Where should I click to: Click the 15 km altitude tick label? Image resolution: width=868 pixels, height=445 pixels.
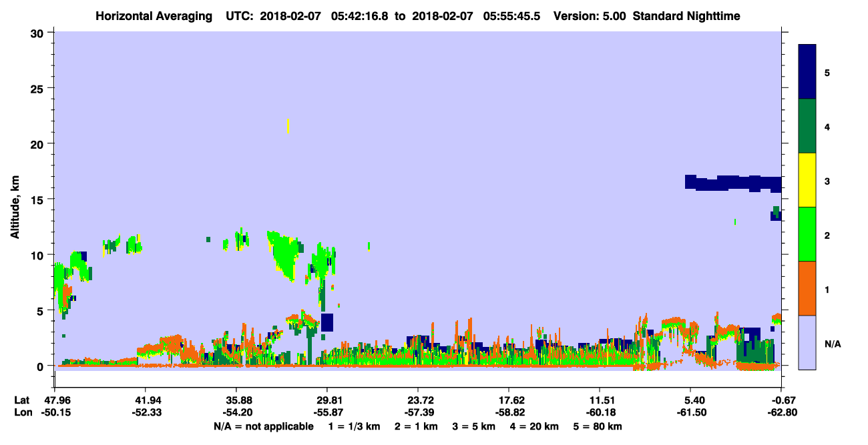[x=39, y=199]
